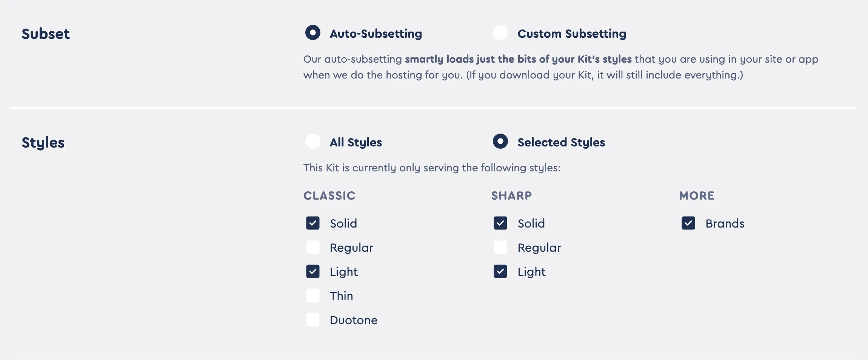Enable Regular under Sharp
This screenshot has height=360, width=868.
(x=500, y=247)
